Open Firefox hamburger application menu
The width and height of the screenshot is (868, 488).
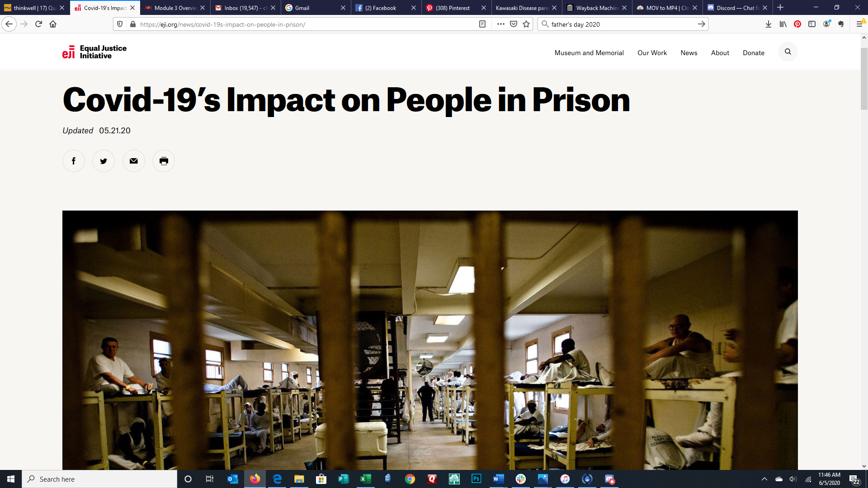pos(860,24)
